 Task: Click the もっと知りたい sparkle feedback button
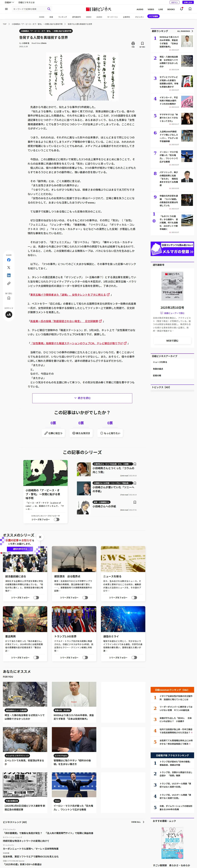[110, 433]
